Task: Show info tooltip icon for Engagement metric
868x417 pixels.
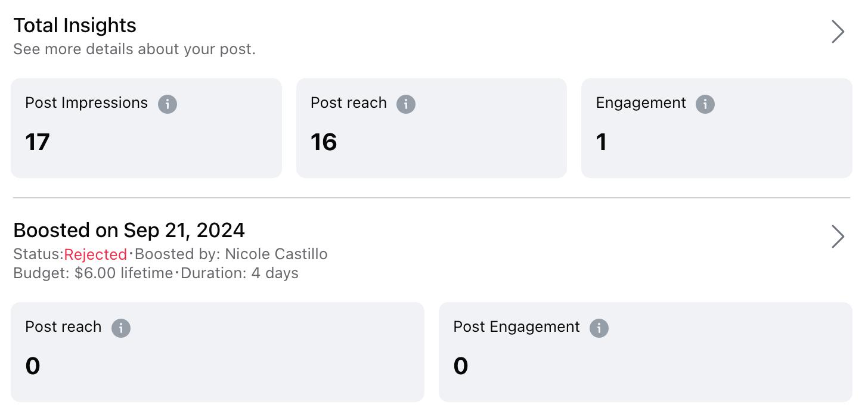Action: 705,104
